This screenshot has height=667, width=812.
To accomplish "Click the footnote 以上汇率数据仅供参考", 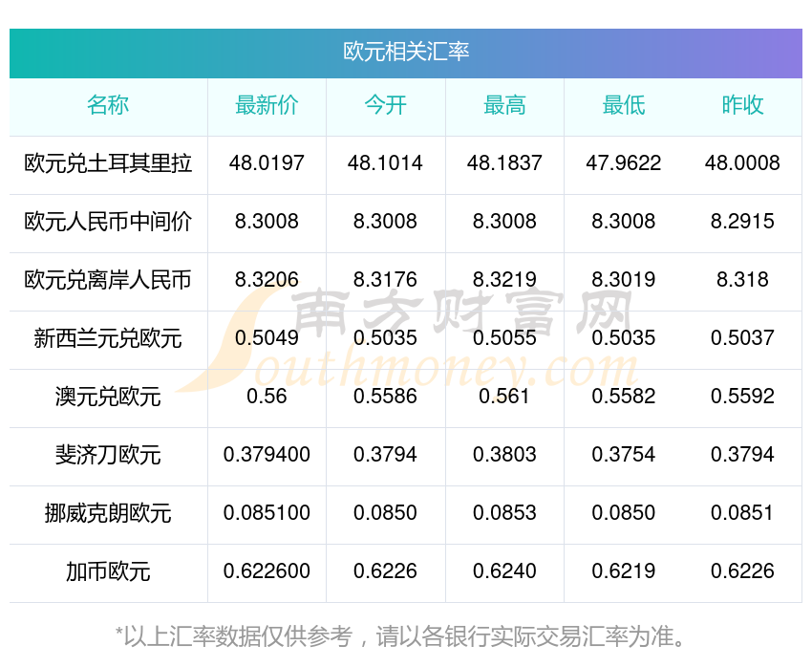I will (238, 637).
